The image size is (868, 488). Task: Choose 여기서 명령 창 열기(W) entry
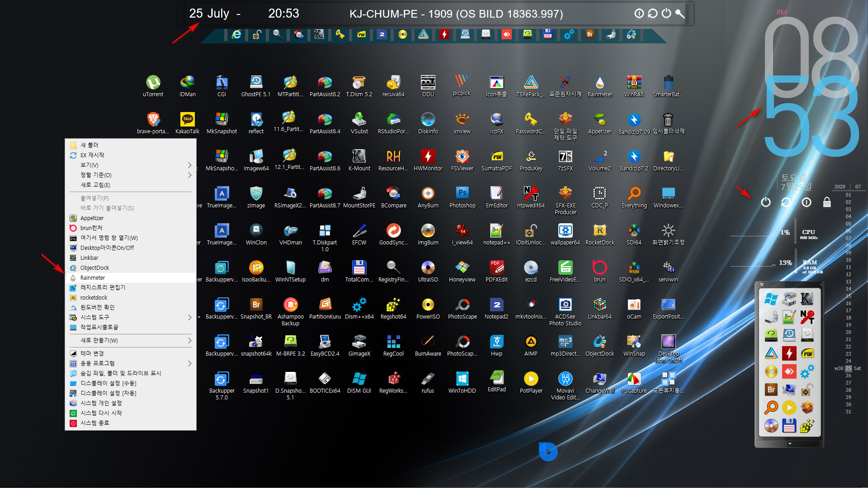131,238
